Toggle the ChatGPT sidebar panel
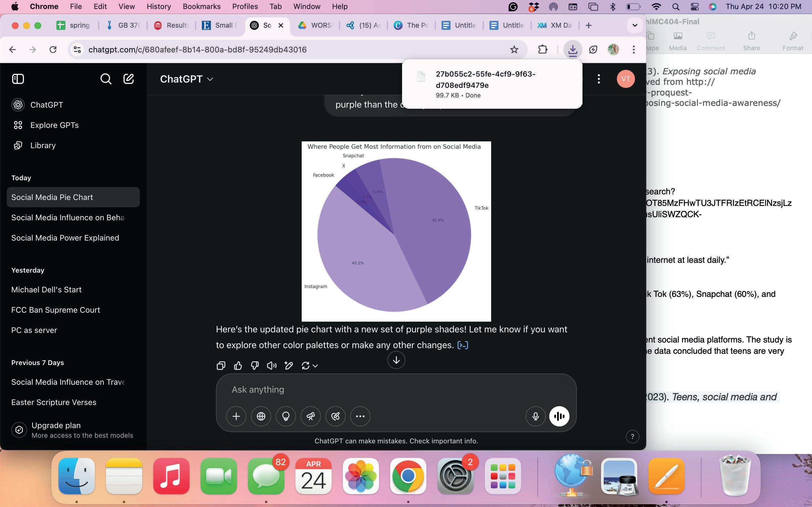812x507 pixels. pyautogui.click(x=18, y=79)
